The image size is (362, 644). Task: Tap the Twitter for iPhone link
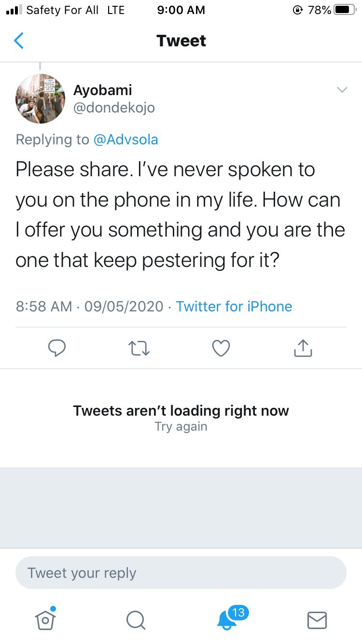coord(234,307)
